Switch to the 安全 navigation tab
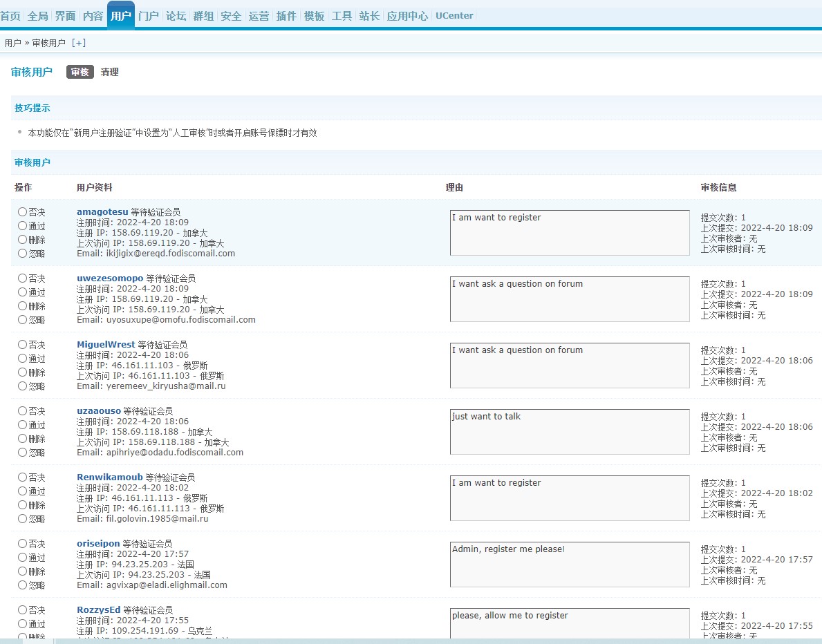This screenshot has height=644, width=822. tap(231, 16)
